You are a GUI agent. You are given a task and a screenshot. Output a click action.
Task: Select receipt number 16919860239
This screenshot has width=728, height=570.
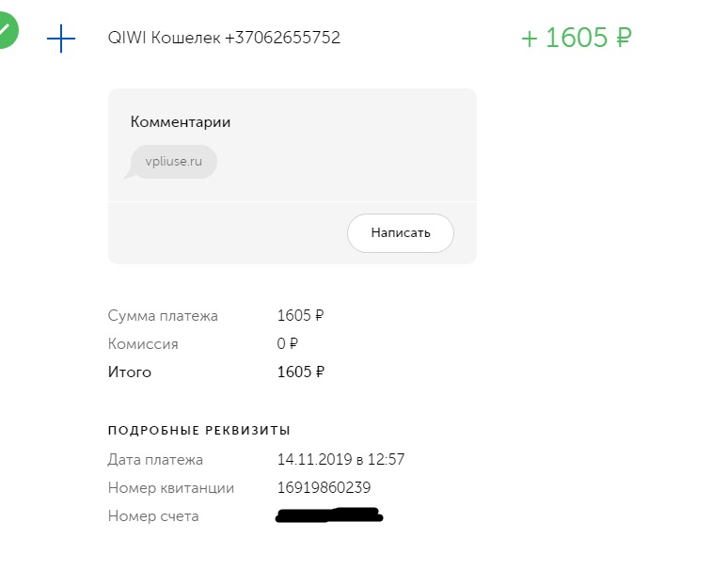tap(324, 487)
